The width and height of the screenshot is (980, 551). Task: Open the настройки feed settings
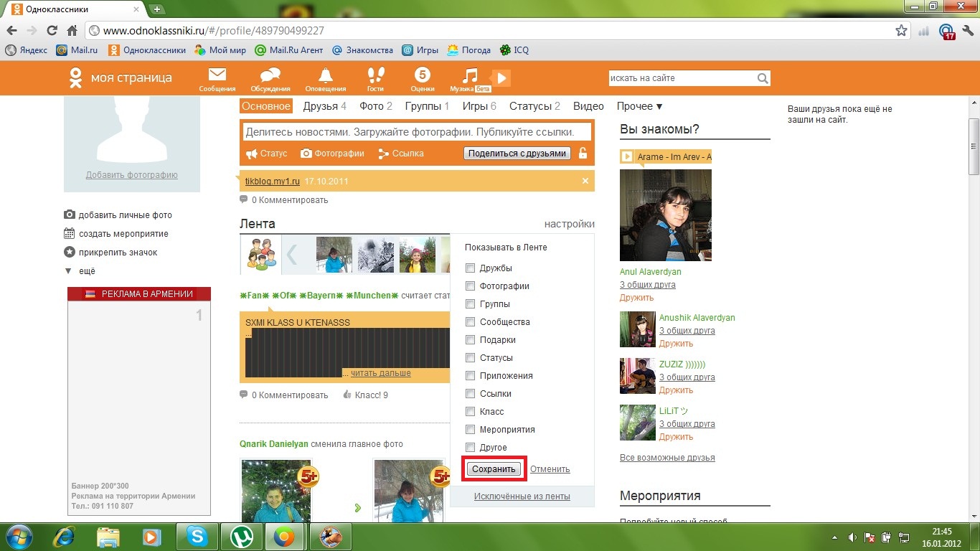click(x=570, y=224)
